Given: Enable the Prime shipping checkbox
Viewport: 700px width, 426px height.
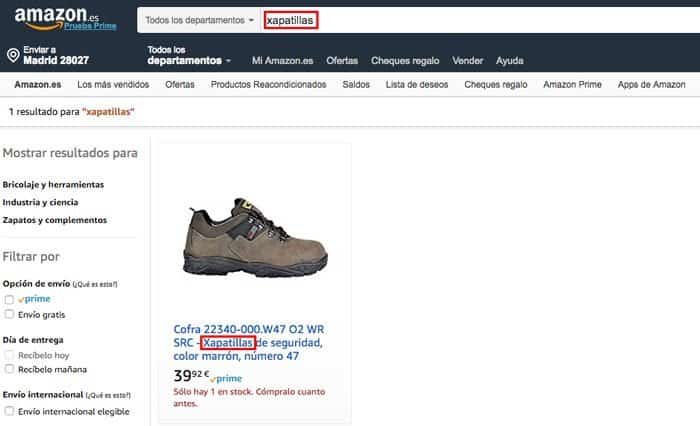Looking at the screenshot, I should pos(9,299).
